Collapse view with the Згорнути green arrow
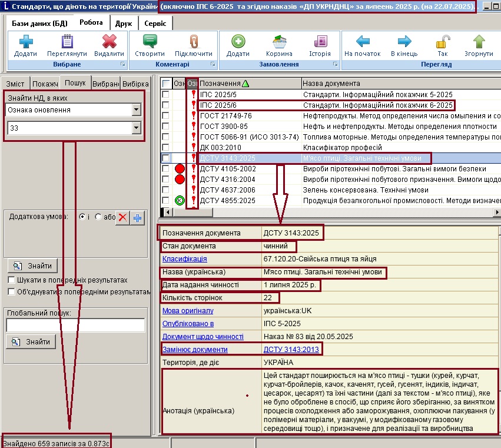The width and height of the screenshot is (501, 448). coord(479,42)
